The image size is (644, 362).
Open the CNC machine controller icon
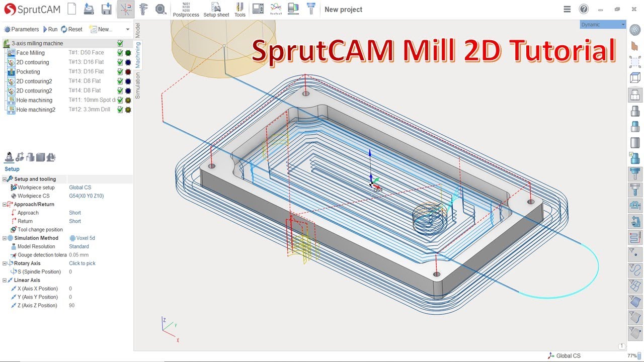[258, 9]
